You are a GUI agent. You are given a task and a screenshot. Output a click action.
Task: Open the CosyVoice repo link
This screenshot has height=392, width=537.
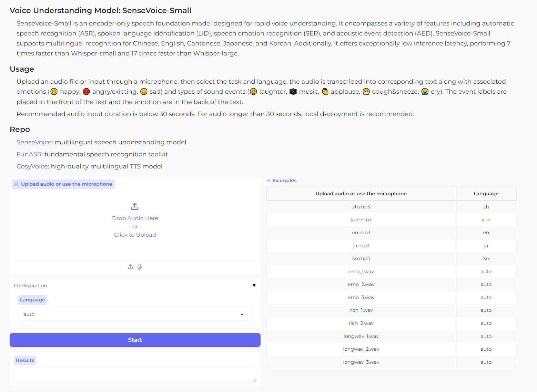[x=32, y=166]
